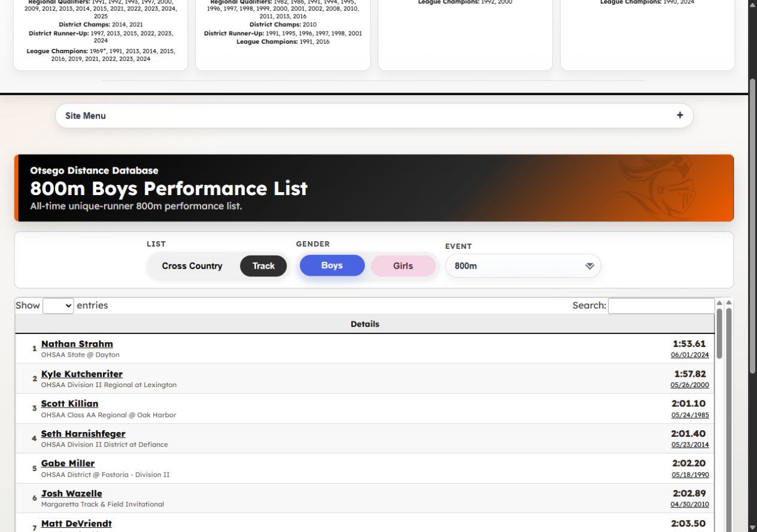This screenshot has height=532, width=757.
Task: Open the 05/23/2014 meet date link
Action: point(689,445)
